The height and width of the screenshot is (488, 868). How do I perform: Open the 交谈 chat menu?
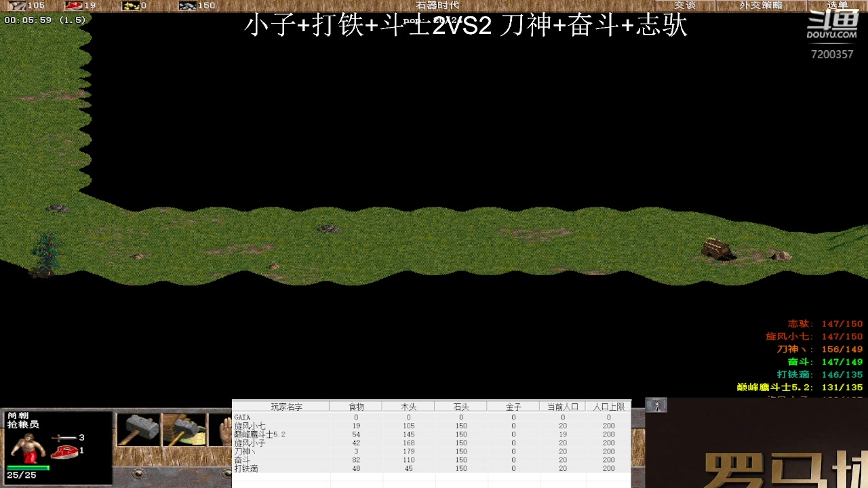click(x=685, y=5)
